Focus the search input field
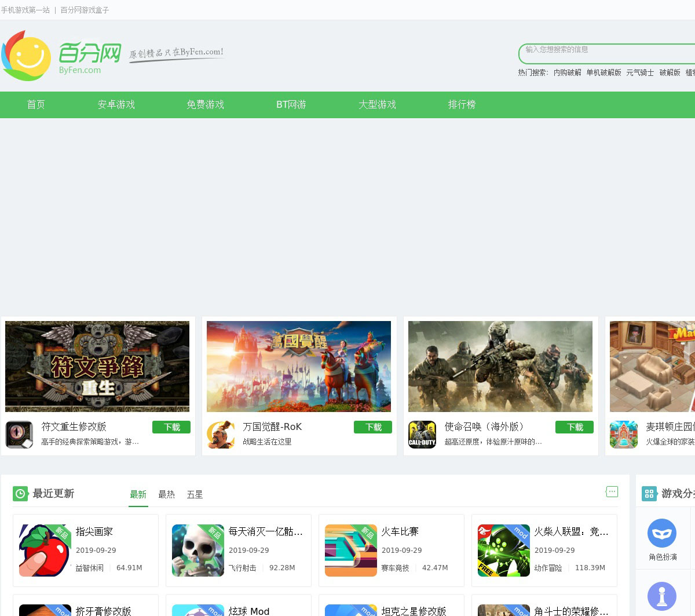The image size is (695, 616). [x=607, y=53]
